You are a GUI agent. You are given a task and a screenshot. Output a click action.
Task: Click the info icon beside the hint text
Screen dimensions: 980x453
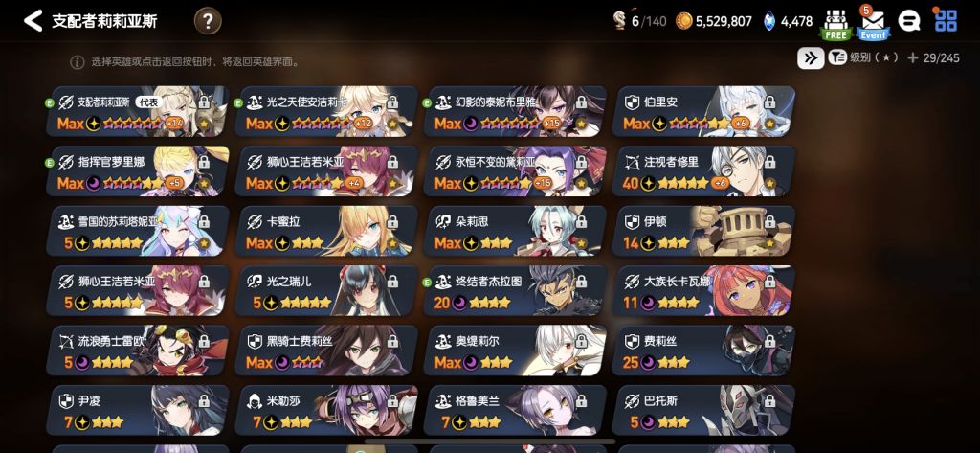point(77,62)
